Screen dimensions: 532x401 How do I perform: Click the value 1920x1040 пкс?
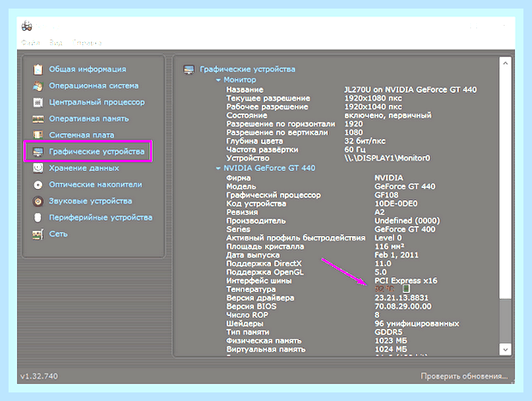[x=373, y=106]
